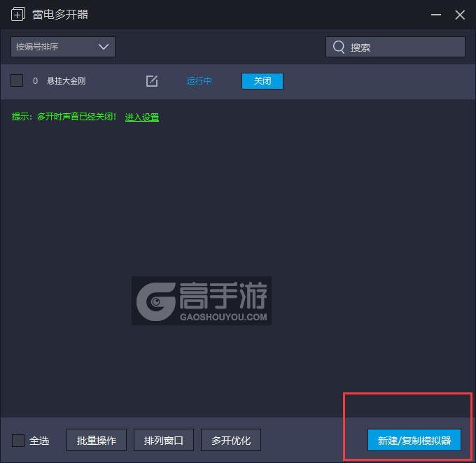Click the 雷电多开器 logo icon in title bar
This screenshot has height=463, width=476.
(18, 14)
